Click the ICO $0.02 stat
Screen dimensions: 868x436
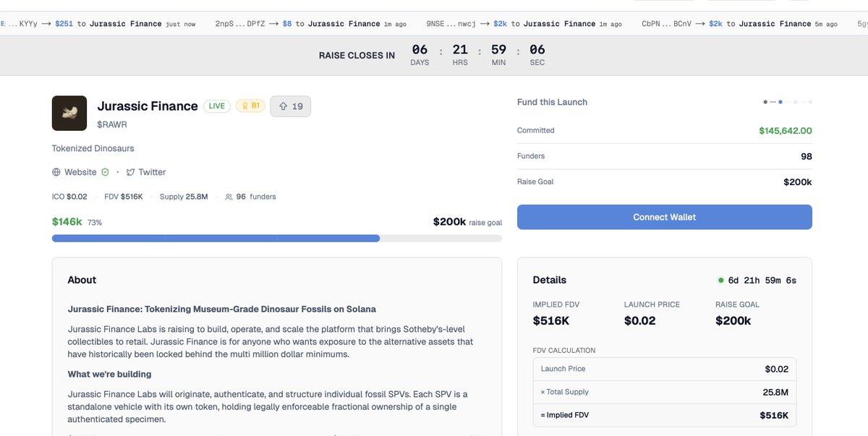pyautogui.click(x=69, y=197)
